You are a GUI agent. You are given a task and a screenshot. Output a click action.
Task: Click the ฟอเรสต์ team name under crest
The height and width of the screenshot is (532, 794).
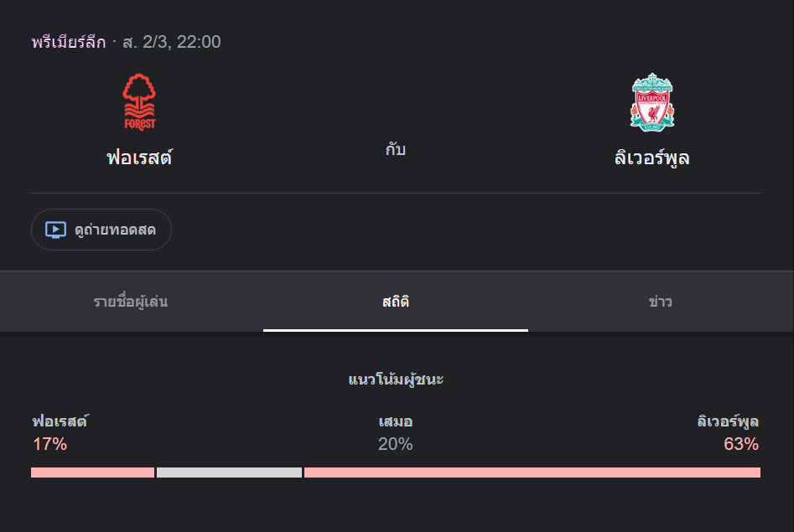[x=139, y=158]
